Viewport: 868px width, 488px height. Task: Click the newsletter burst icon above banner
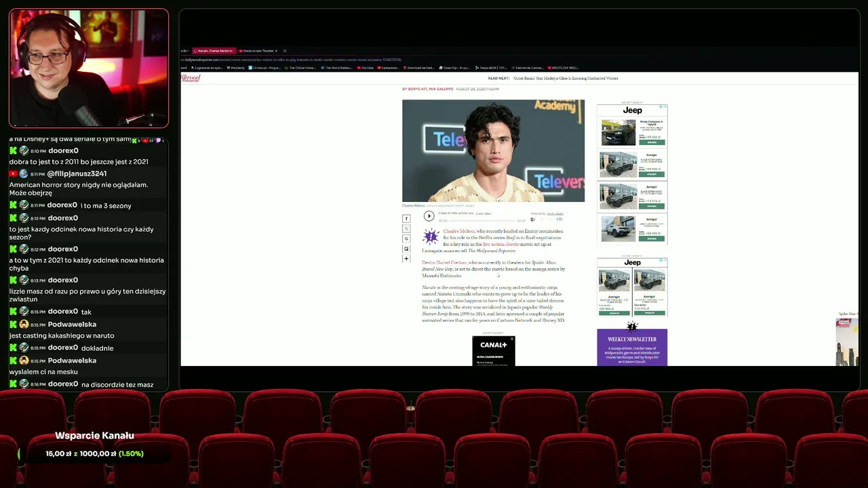632,326
